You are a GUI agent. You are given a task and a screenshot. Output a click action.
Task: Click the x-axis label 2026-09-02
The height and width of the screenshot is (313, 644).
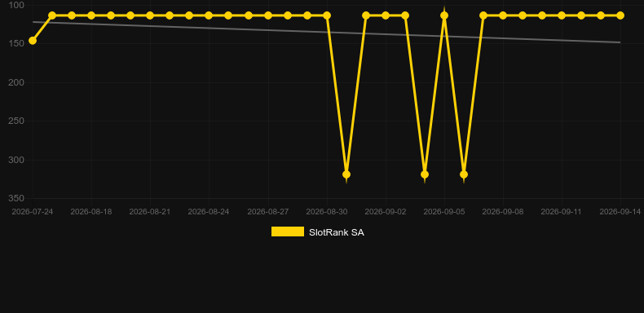pos(386,212)
